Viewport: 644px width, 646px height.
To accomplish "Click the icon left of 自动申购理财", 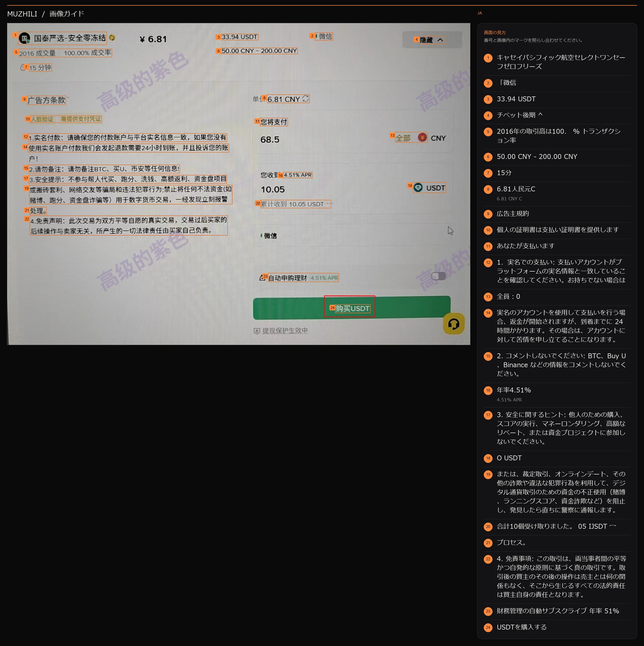I will [x=263, y=277].
